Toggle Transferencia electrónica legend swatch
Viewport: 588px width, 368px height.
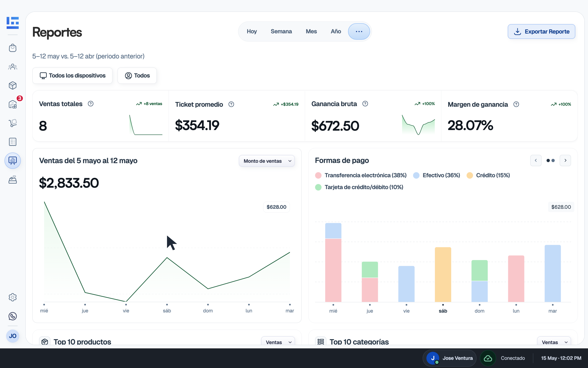318,175
